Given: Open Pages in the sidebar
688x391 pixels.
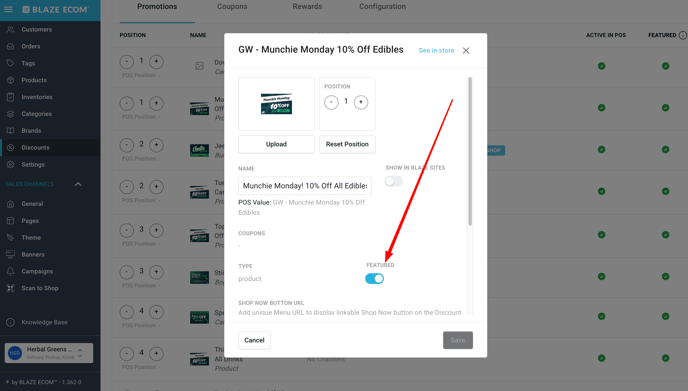Looking at the screenshot, I should [30, 221].
